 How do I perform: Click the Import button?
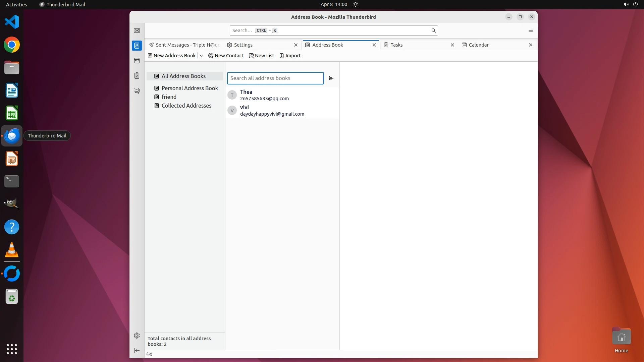[290, 56]
